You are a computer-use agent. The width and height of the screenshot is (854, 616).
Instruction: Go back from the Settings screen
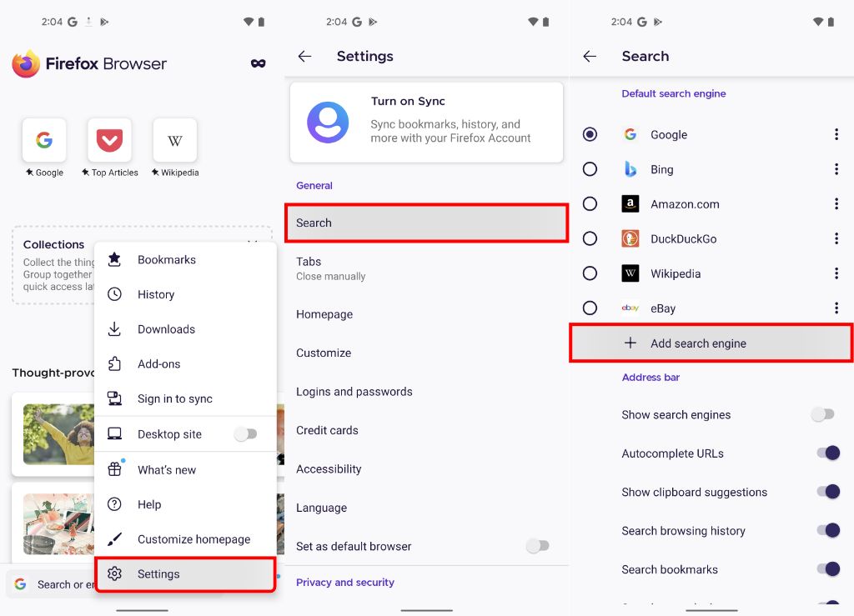click(x=305, y=56)
